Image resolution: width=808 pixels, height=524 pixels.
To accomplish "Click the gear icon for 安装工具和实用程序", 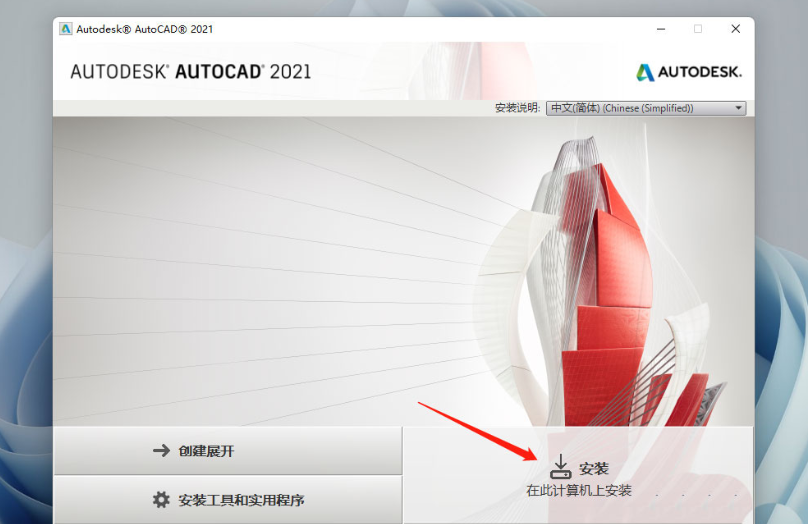I will 160,499.
